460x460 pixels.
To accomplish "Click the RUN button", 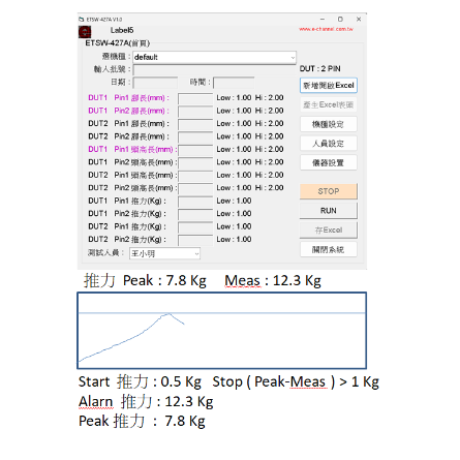I will click(328, 211).
